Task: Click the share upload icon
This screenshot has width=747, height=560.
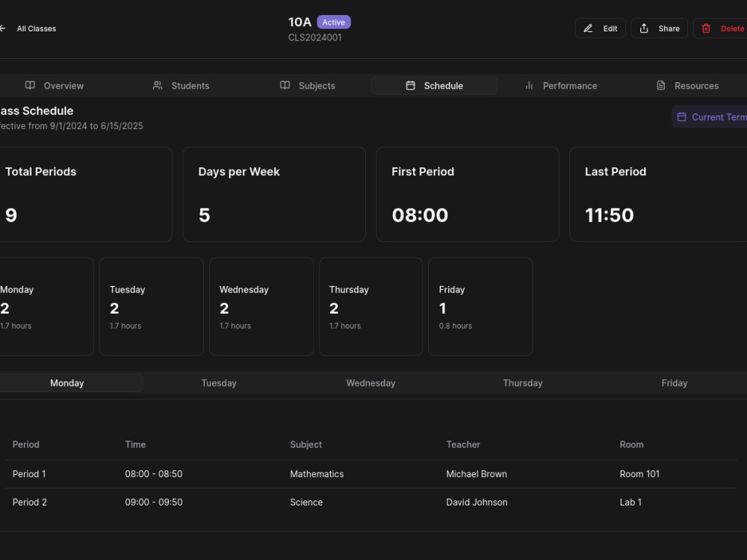Action: 644,28
